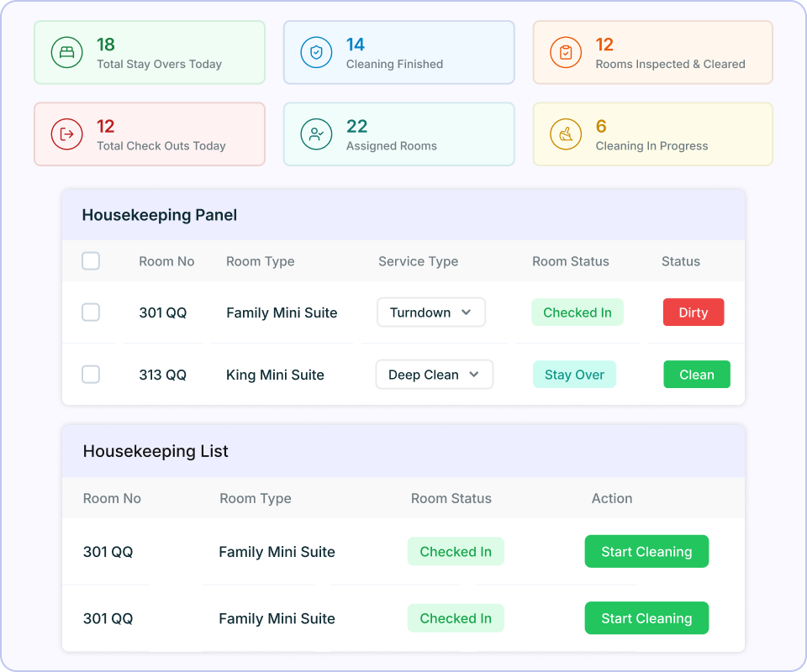807x672 pixels.
Task: Click the King Mini Suite room type cell
Action: coord(276,375)
